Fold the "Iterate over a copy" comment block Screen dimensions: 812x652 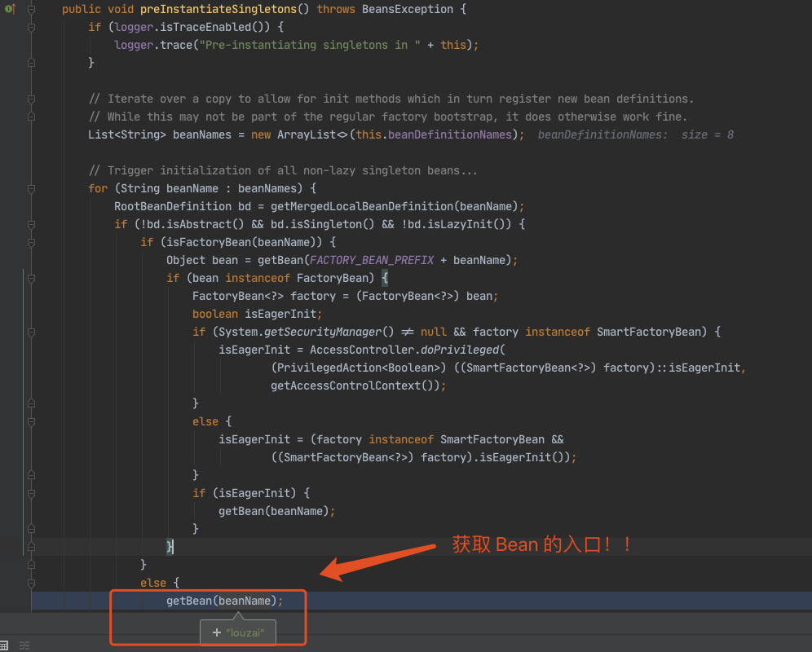pos(31,99)
